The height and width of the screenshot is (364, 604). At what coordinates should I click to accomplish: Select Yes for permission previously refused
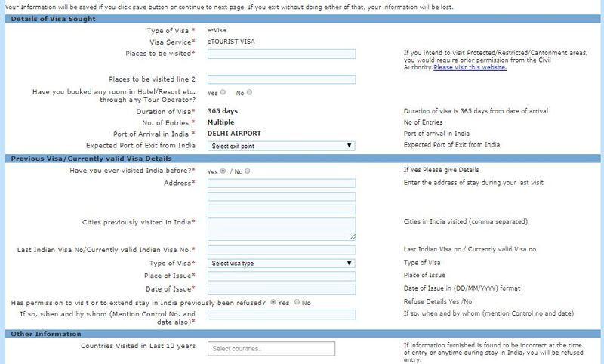(273, 302)
